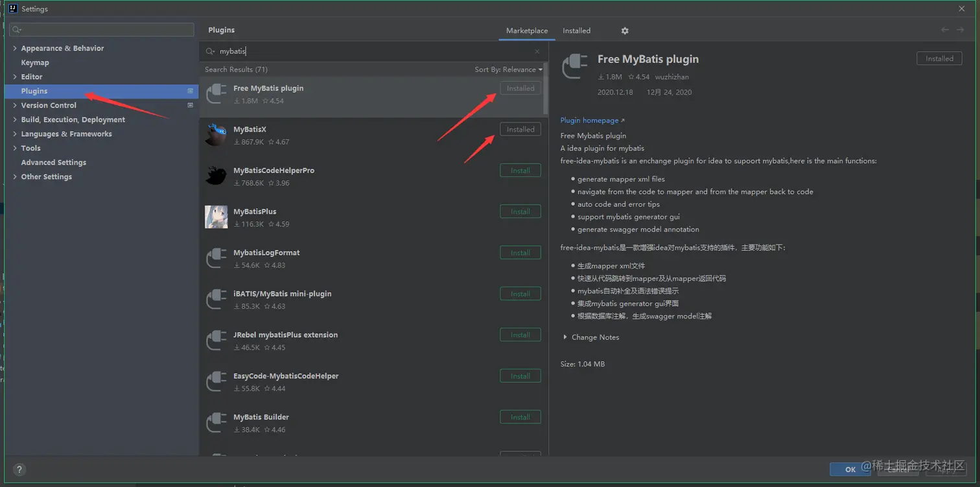Click the MybatisLogFormat plug icon

(x=216, y=258)
